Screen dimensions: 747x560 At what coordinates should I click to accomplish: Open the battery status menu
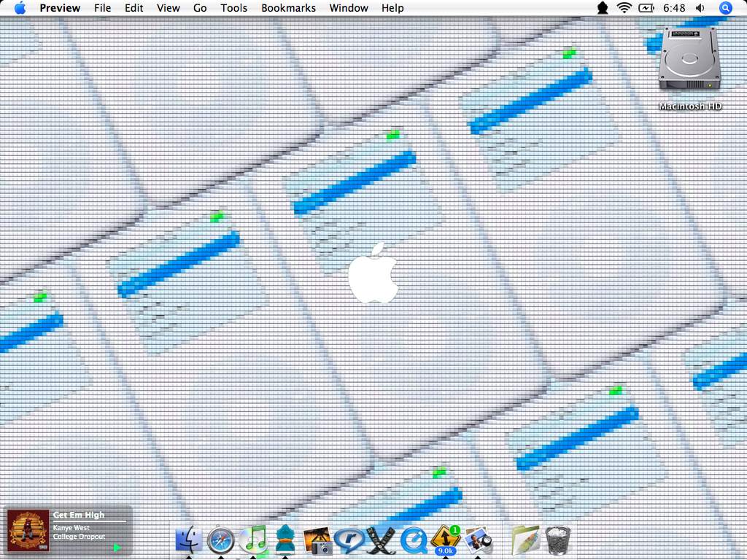click(646, 8)
